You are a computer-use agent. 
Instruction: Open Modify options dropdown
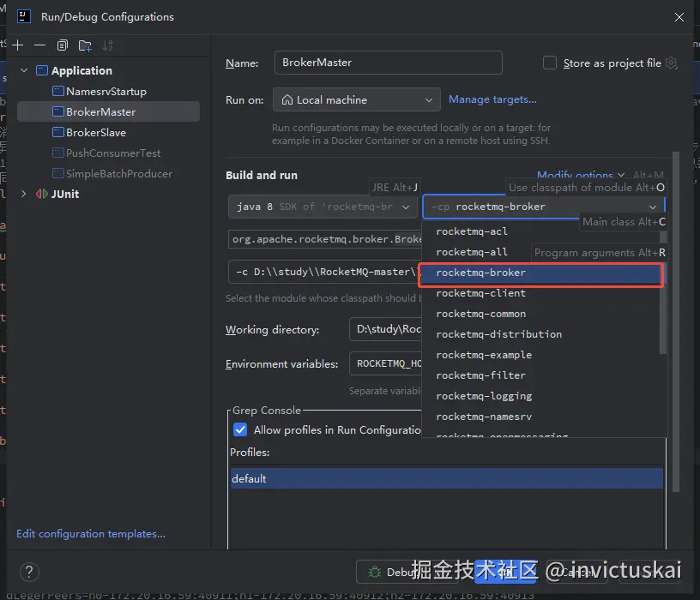click(x=581, y=174)
